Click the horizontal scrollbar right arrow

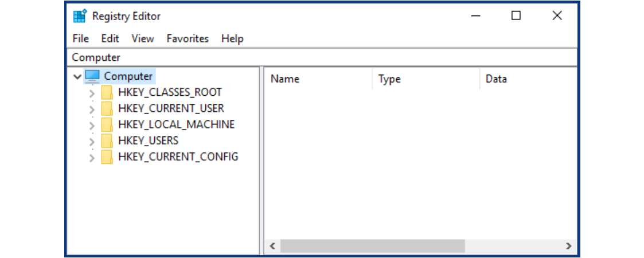[x=568, y=246]
